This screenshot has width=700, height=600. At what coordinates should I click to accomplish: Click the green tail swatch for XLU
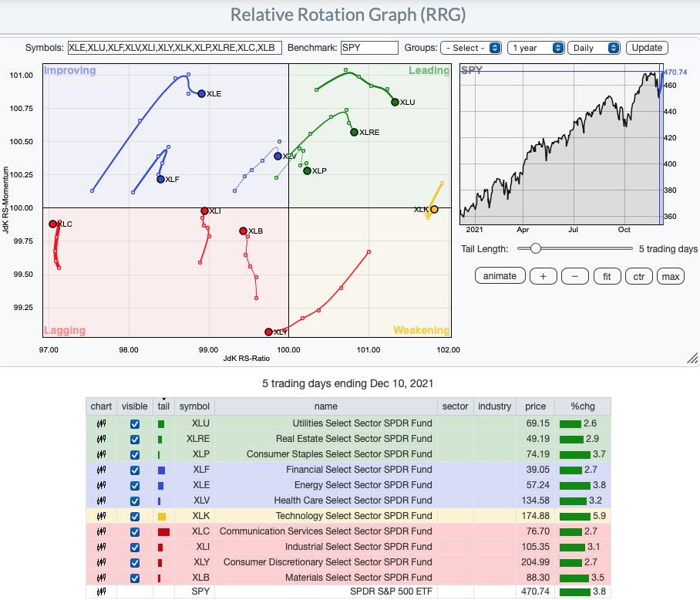click(x=161, y=423)
